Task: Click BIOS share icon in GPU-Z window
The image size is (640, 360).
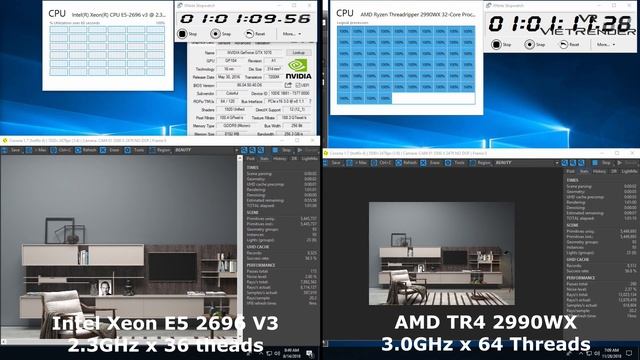Action: pyautogui.click(x=288, y=85)
